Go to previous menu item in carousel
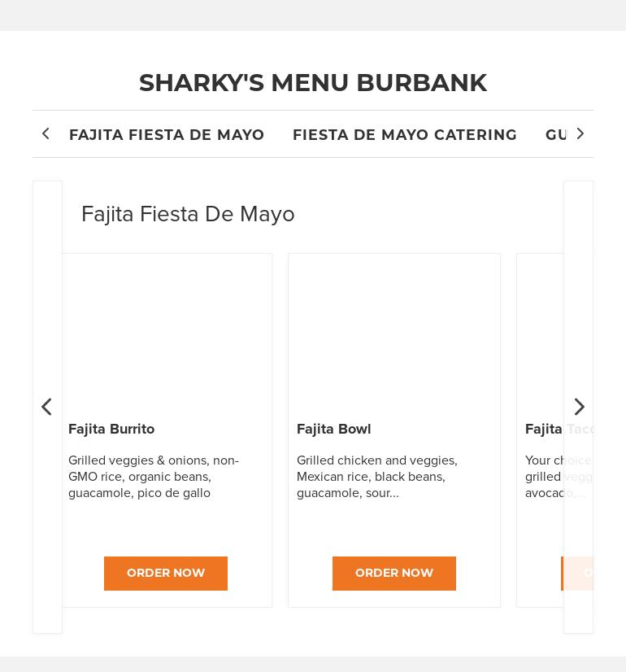Image resolution: width=626 pixels, height=672 pixels. (x=47, y=407)
